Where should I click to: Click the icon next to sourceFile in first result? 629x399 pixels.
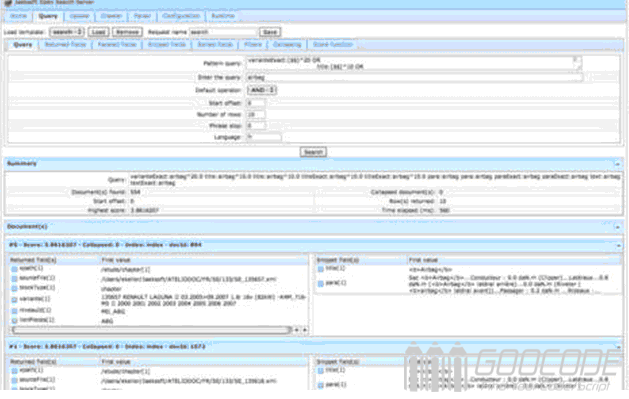tap(14, 278)
